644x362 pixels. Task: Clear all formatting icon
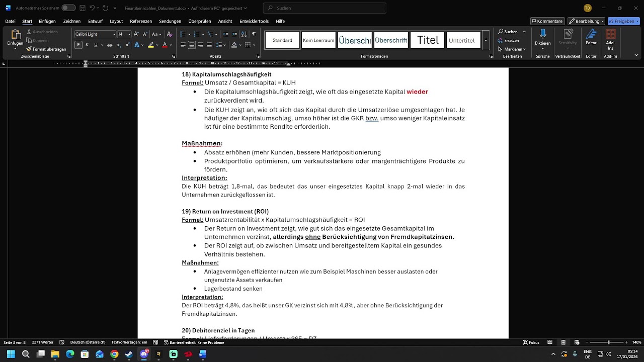(x=170, y=34)
